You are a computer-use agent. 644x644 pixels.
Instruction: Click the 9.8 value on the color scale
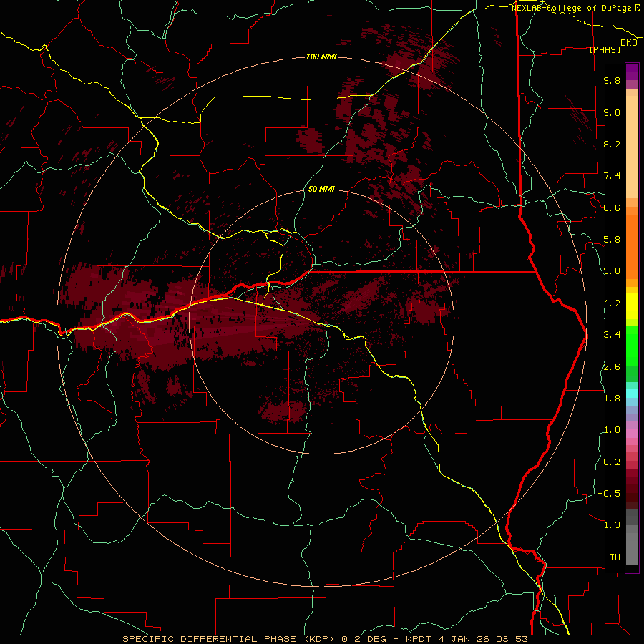coord(612,80)
